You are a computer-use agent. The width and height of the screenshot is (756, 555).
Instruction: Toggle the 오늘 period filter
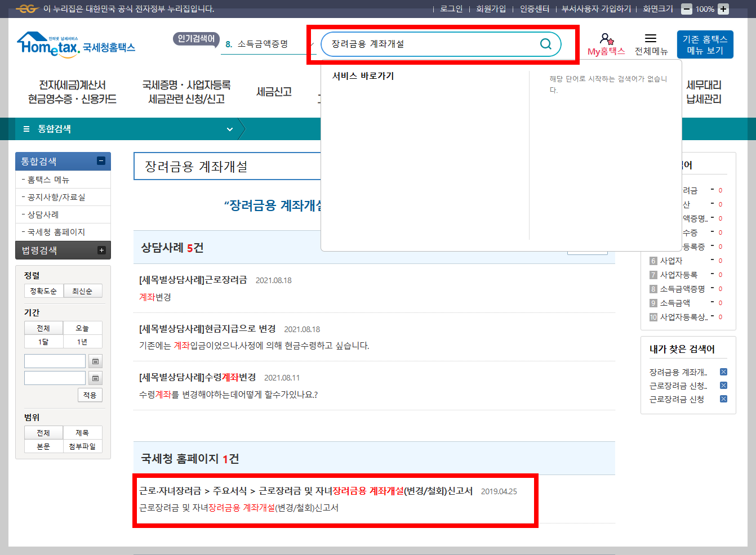[83, 328]
